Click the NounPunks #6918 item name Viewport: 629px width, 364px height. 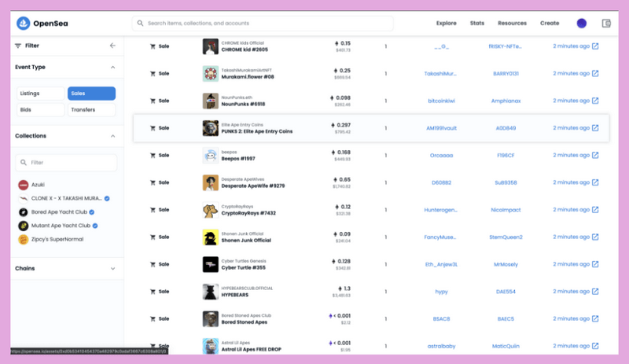coord(243,104)
